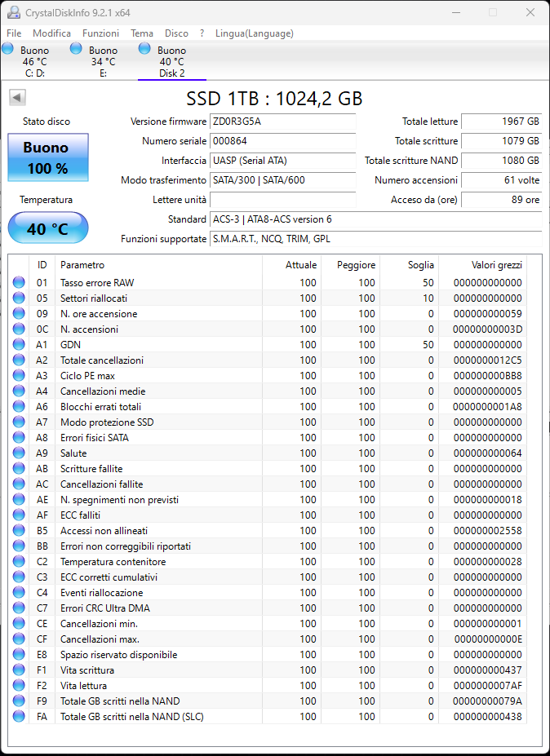This screenshot has height=756, width=550.
Task: Open the Tema menu
Action: pyautogui.click(x=142, y=33)
